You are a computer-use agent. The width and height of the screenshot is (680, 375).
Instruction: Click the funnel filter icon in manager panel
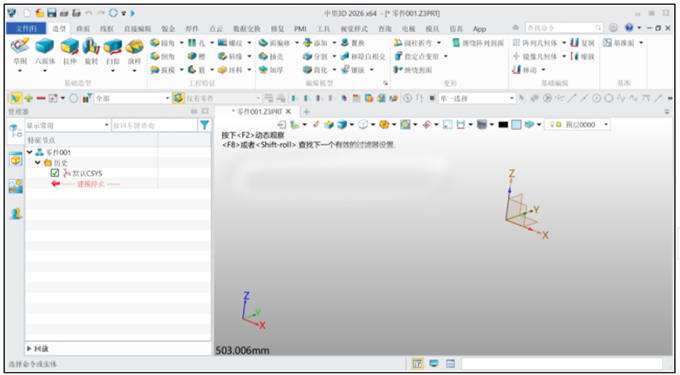(204, 125)
